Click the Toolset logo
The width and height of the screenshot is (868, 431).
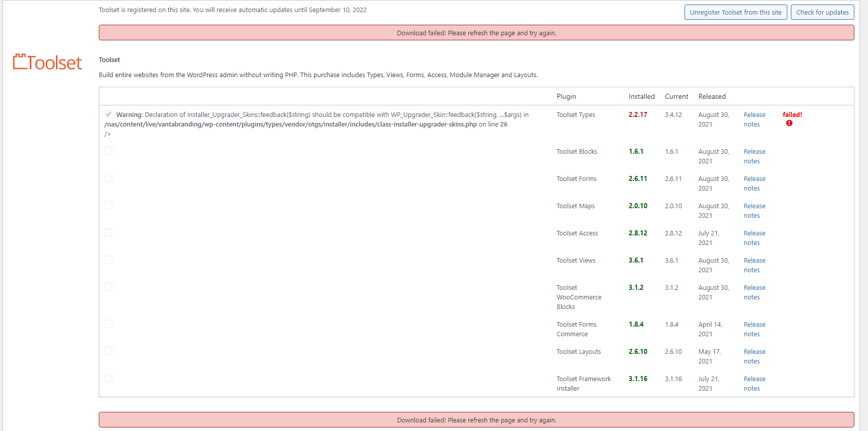[x=47, y=62]
